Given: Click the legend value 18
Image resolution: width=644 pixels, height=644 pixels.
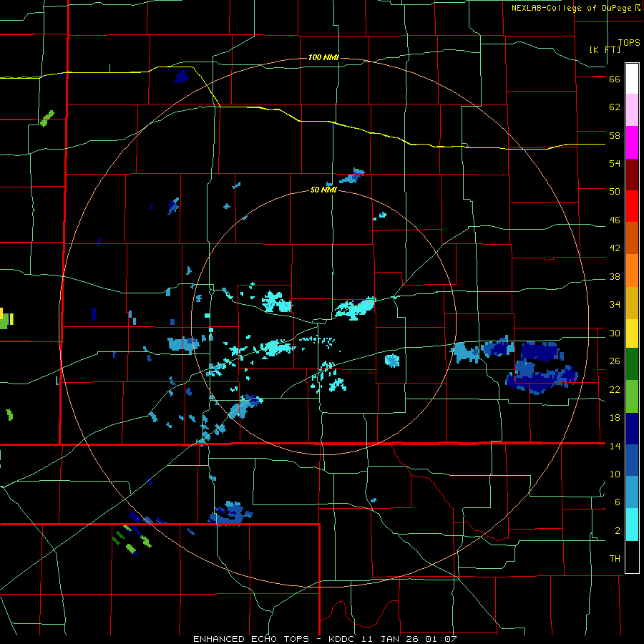Looking at the screenshot, I should 615,418.
